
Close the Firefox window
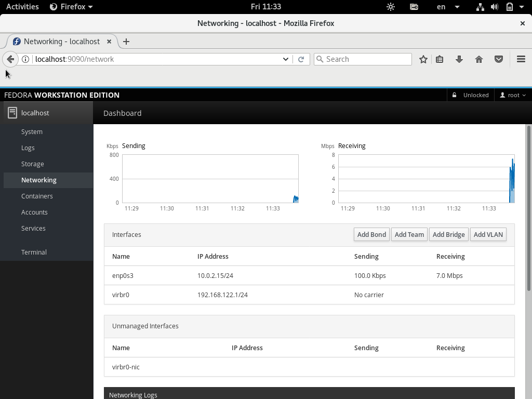tap(523, 23)
